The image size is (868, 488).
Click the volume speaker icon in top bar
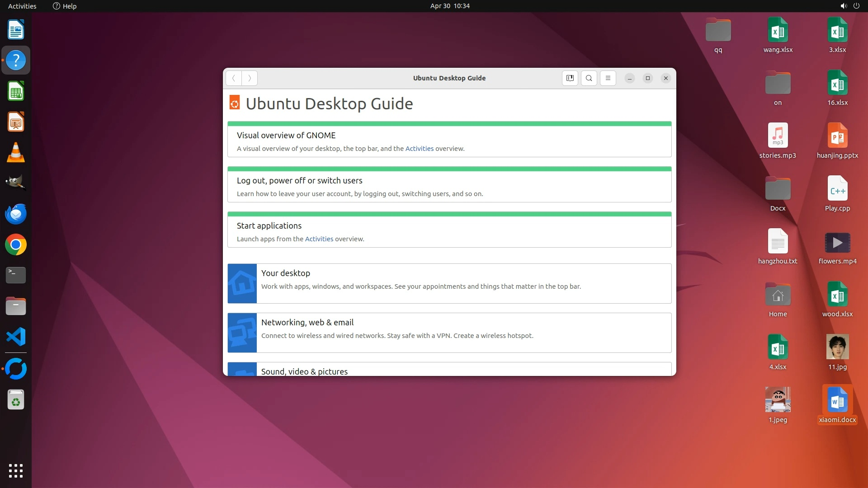tap(843, 6)
